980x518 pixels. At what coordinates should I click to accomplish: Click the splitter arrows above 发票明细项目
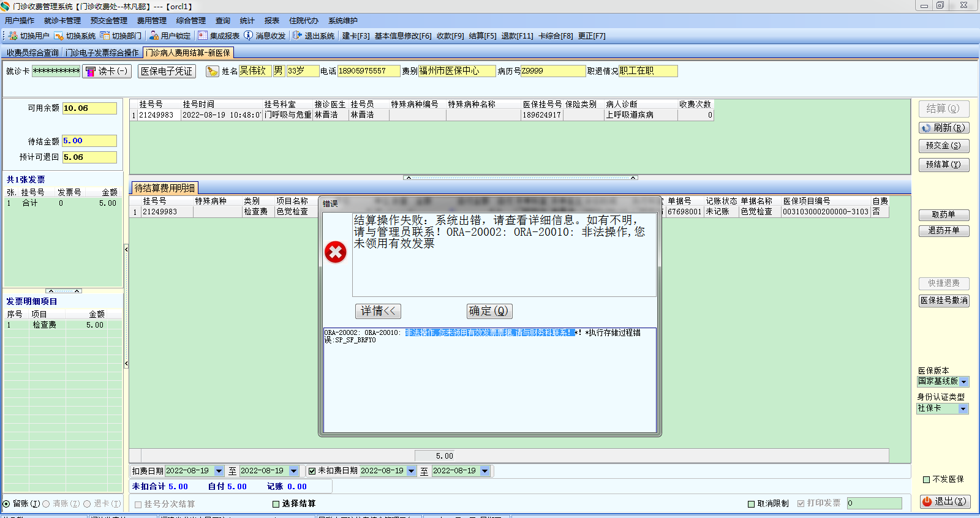(64, 291)
